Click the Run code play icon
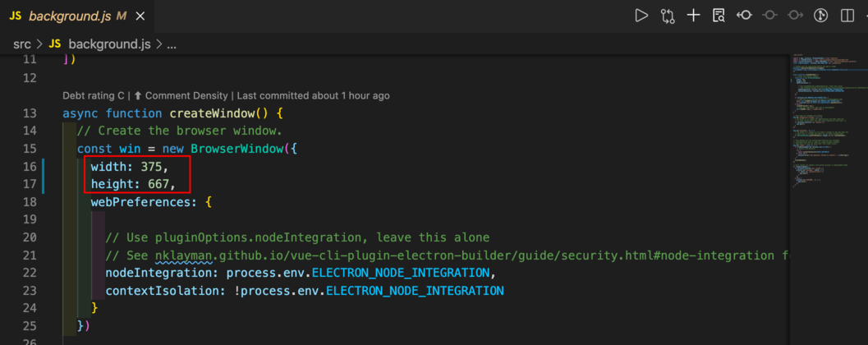The width and height of the screenshot is (868, 345). 641,16
